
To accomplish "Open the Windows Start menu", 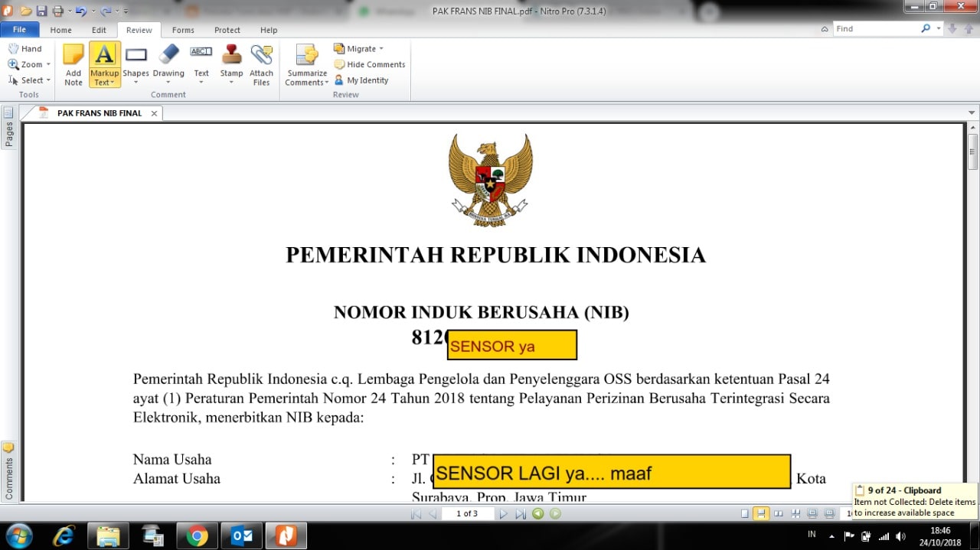I will [18, 535].
